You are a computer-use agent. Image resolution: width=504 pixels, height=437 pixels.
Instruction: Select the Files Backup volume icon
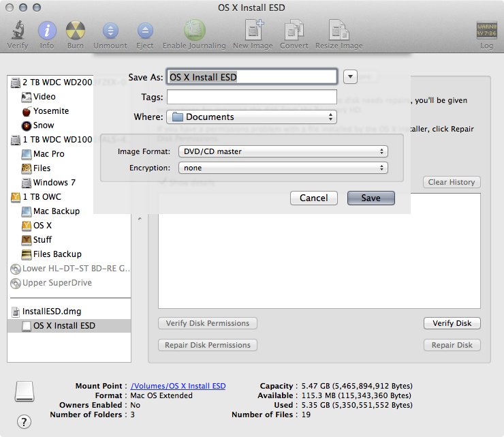pyautogui.click(x=27, y=254)
